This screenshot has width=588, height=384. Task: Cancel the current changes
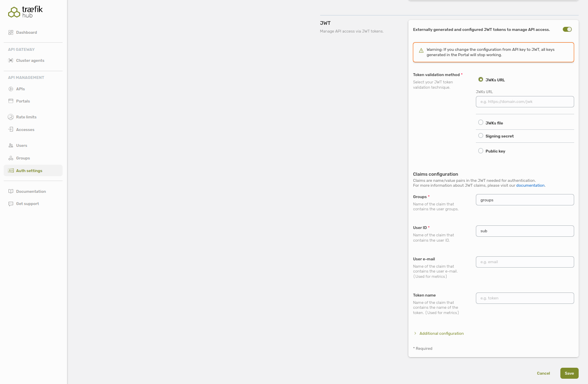[543, 373]
